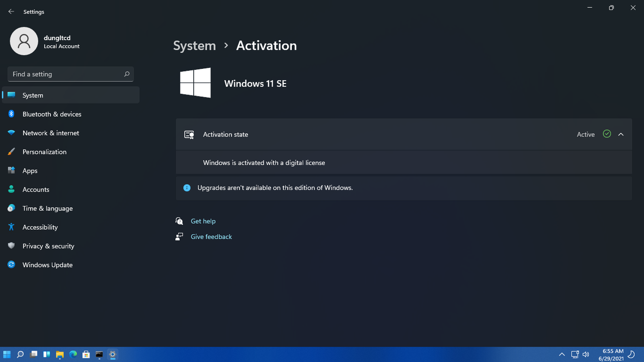The width and height of the screenshot is (644, 362).
Task: Click the System breadcrumb link
Action: pos(194,45)
